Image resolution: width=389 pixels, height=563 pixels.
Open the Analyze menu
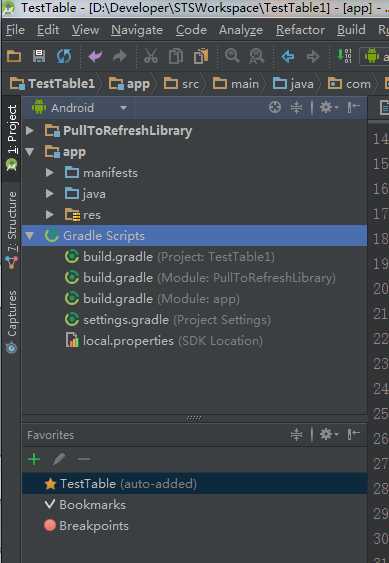click(x=241, y=30)
